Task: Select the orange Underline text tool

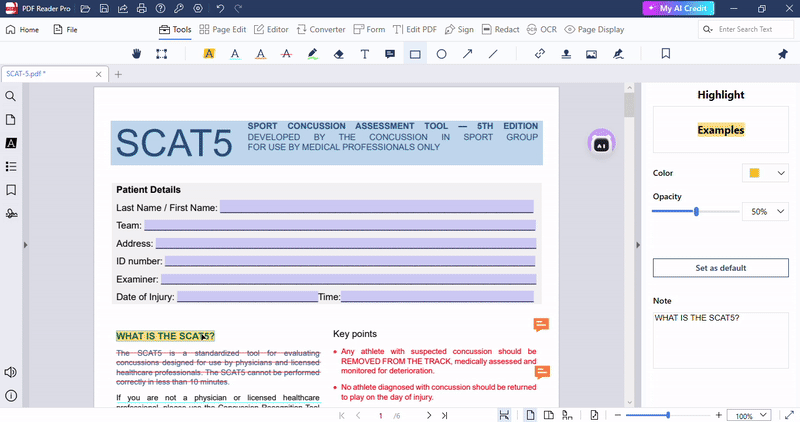Action: [x=261, y=54]
